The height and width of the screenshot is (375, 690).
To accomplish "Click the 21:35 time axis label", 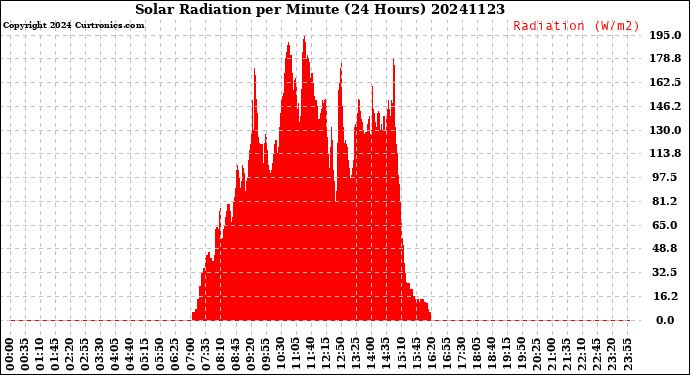I will [x=566, y=355].
